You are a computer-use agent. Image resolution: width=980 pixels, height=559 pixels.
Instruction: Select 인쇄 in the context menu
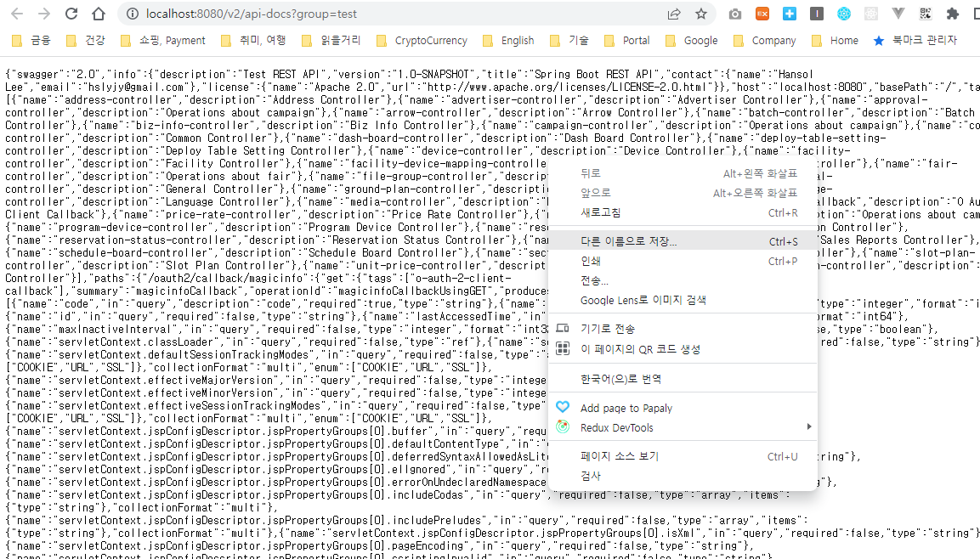coord(683,261)
